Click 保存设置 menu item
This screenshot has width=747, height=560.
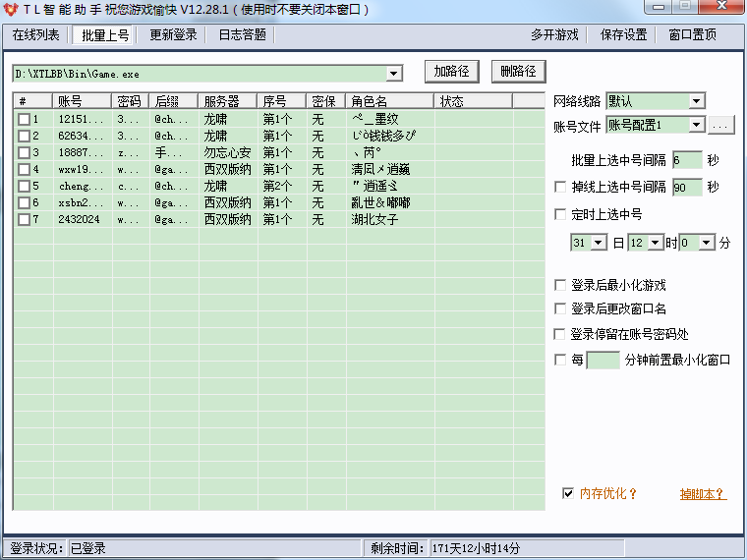pyautogui.click(x=623, y=34)
